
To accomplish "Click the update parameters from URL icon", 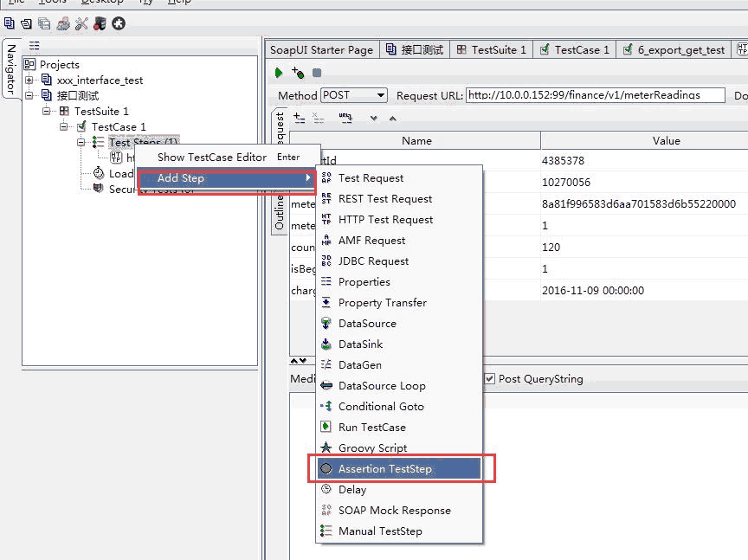I will click(345, 117).
